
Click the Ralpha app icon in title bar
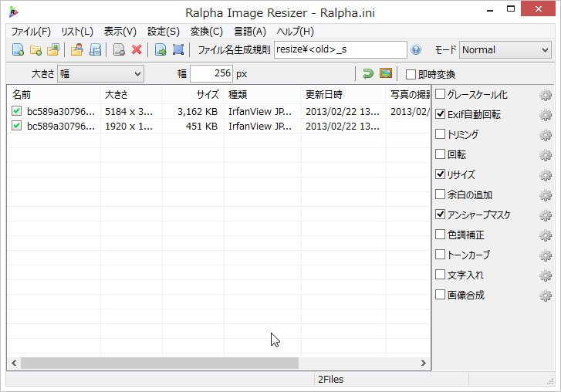(x=14, y=12)
